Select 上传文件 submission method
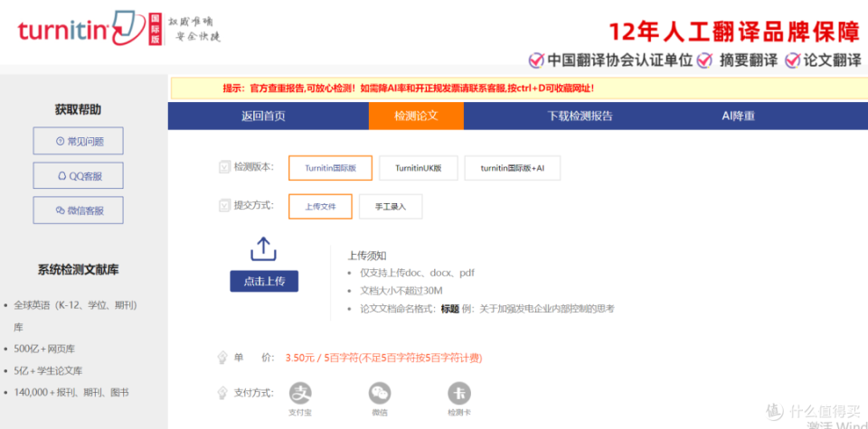This screenshot has height=429, width=868. pyautogui.click(x=320, y=207)
